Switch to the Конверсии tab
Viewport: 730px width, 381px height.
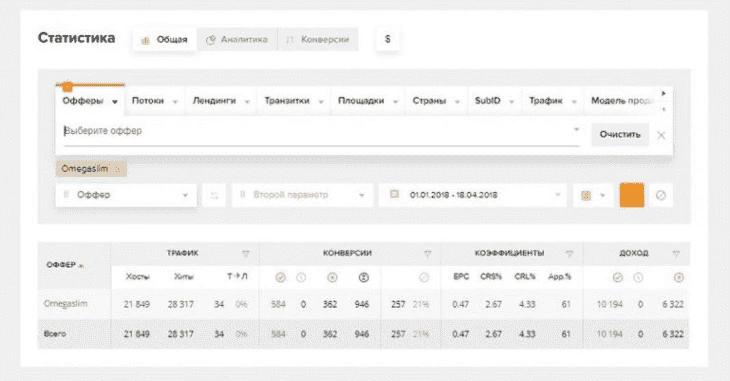[318, 40]
